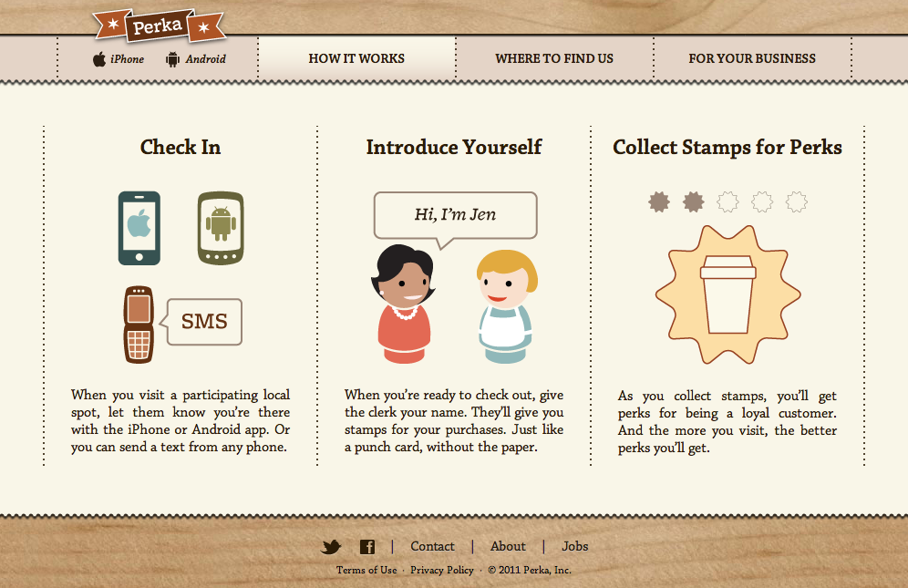Open the iPhone app link
The image size is (908, 588).
(119, 59)
